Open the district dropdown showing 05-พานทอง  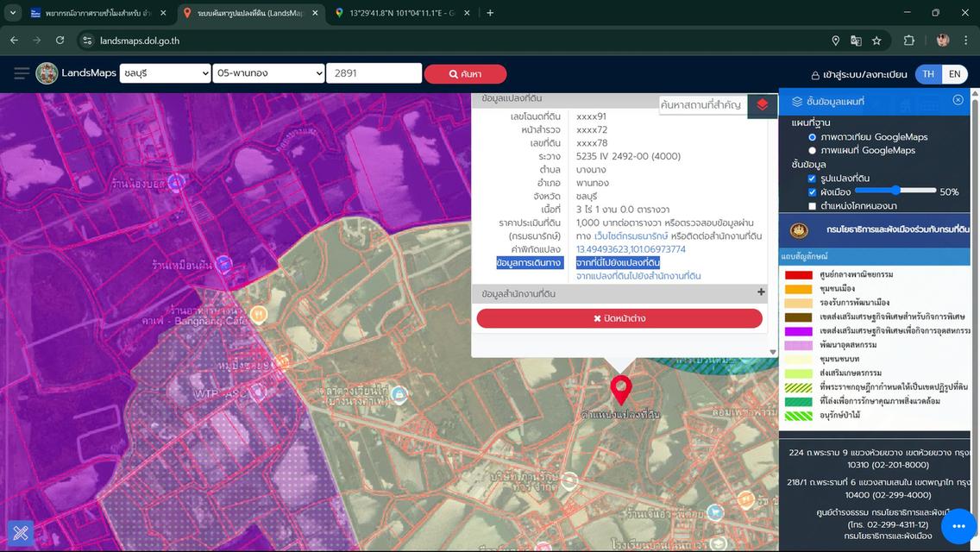coord(268,73)
